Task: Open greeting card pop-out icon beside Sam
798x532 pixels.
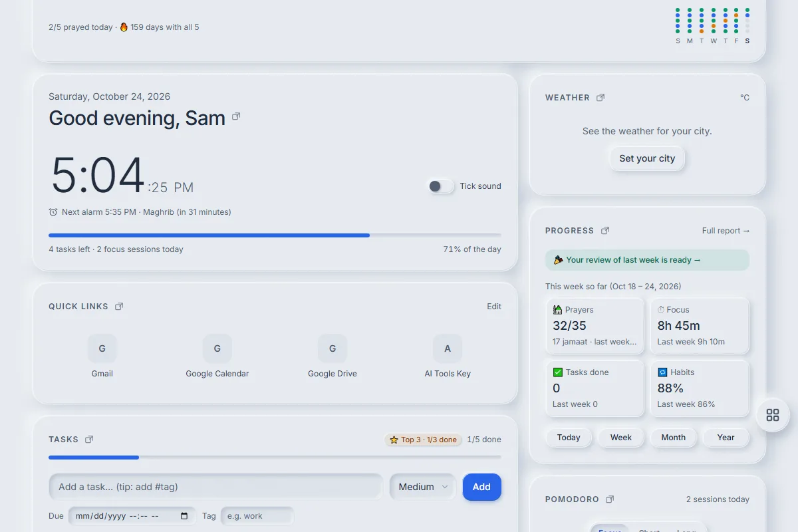Action: [236, 116]
